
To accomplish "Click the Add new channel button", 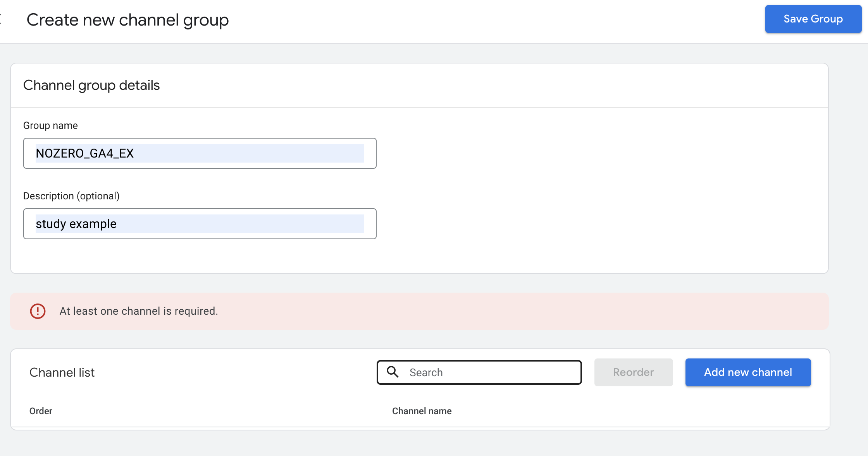I will tap(748, 372).
